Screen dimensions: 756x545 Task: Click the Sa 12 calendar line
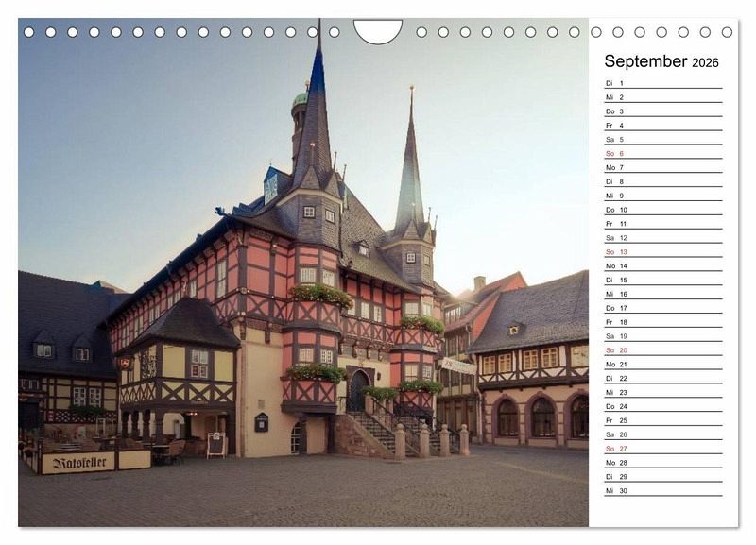662,238
